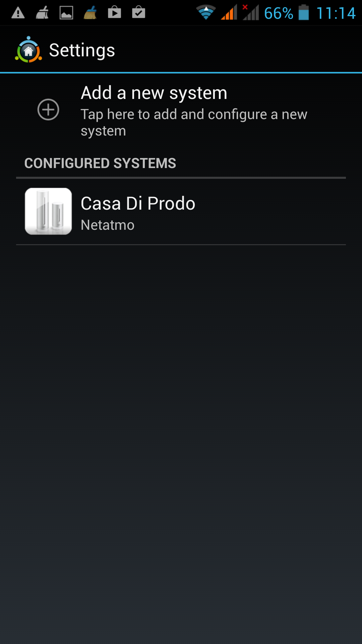This screenshot has height=644, width=362.
Task: Tap the Settings title text
Action: [x=82, y=51]
